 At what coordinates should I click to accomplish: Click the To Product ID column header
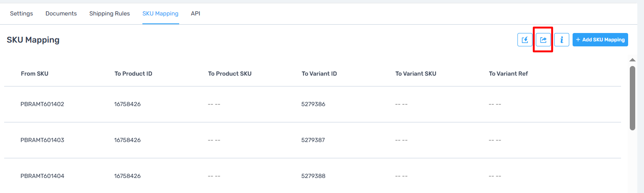(x=133, y=74)
